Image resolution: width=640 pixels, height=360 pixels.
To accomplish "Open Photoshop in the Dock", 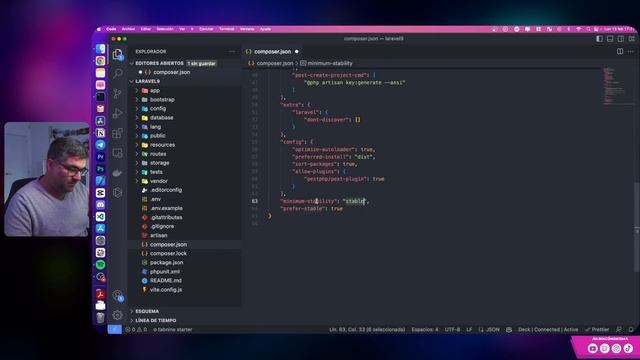I will [100, 169].
